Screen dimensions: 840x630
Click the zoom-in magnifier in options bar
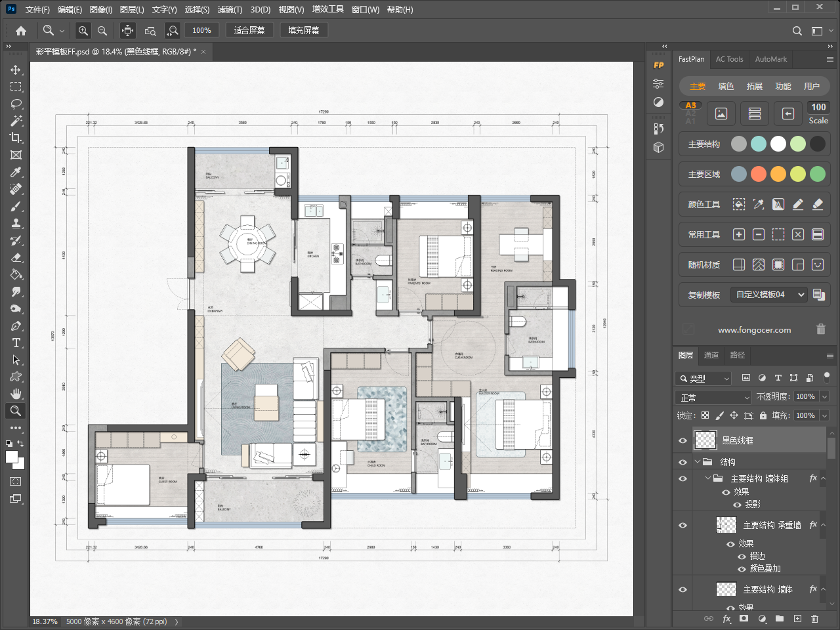[x=83, y=30]
